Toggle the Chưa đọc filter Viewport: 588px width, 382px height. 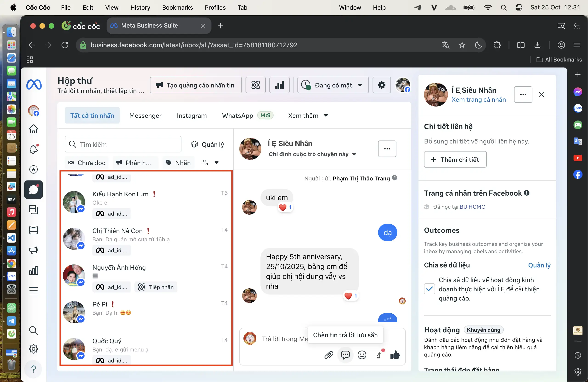coord(87,163)
